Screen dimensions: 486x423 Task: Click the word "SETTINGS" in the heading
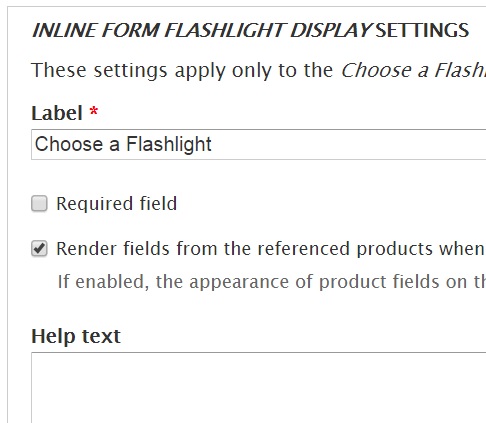click(422, 30)
